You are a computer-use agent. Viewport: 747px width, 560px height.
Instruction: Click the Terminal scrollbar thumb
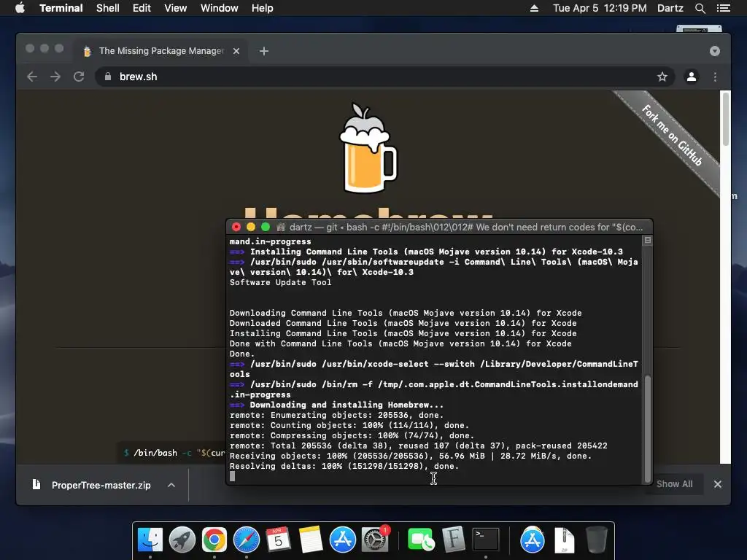(648, 429)
